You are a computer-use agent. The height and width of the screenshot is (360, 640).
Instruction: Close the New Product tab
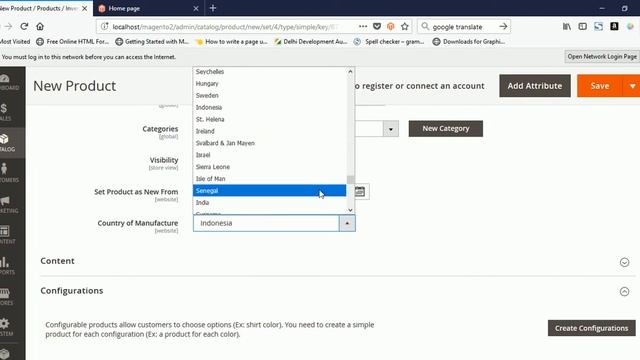click(84, 8)
